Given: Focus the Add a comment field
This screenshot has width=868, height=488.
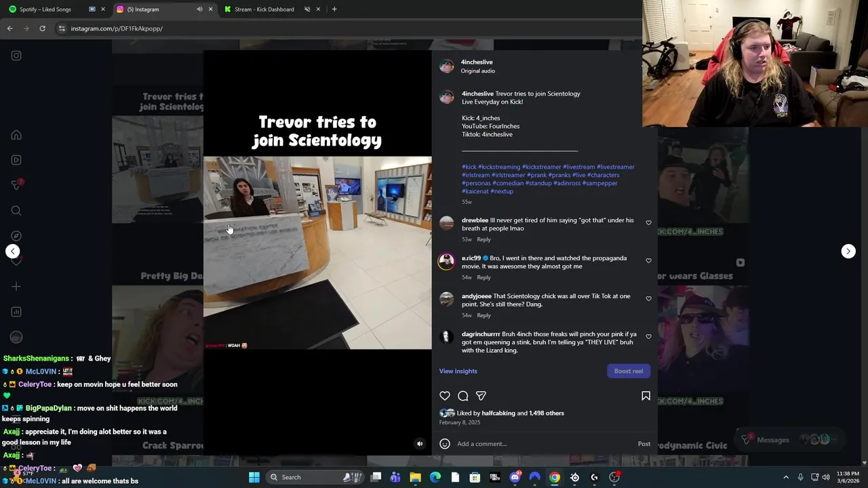Looking at the screenshot, I should (542, 444).
